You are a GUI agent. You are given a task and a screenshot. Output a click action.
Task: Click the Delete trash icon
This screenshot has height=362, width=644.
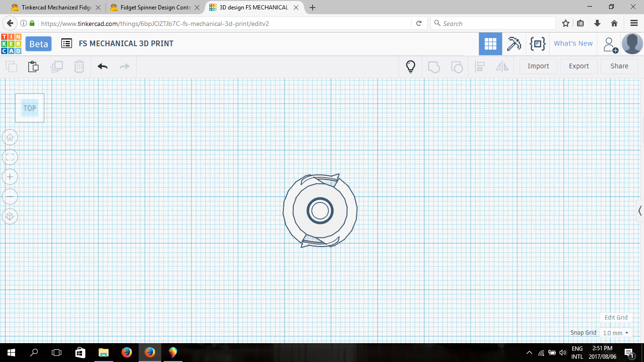(x=79, y=66)
